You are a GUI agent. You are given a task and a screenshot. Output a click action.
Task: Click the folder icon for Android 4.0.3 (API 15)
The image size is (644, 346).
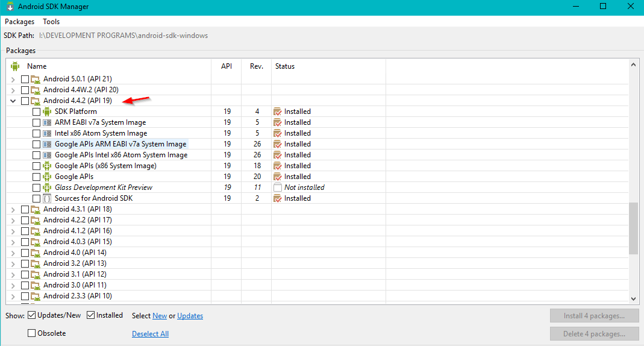tap(36, 242)
